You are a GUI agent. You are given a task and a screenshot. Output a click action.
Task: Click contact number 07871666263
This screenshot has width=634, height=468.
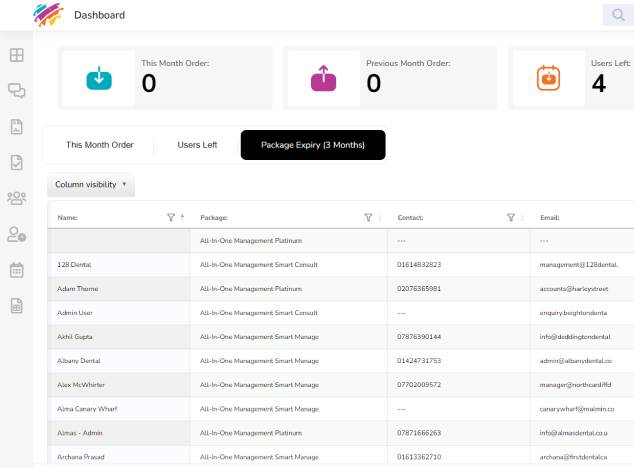click(x=419, y=433)
